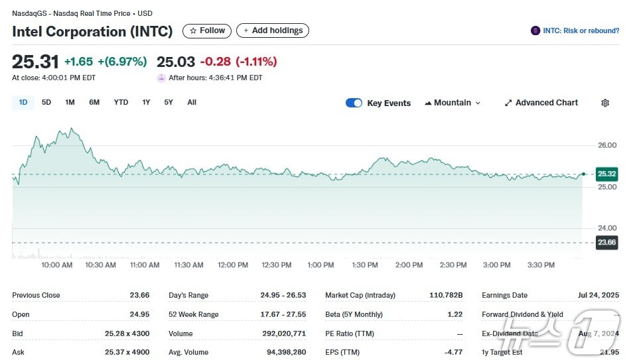Click the Advanced Chart expand arrows icon
Screen dimensions: 629x364
[x=508, y=103]
